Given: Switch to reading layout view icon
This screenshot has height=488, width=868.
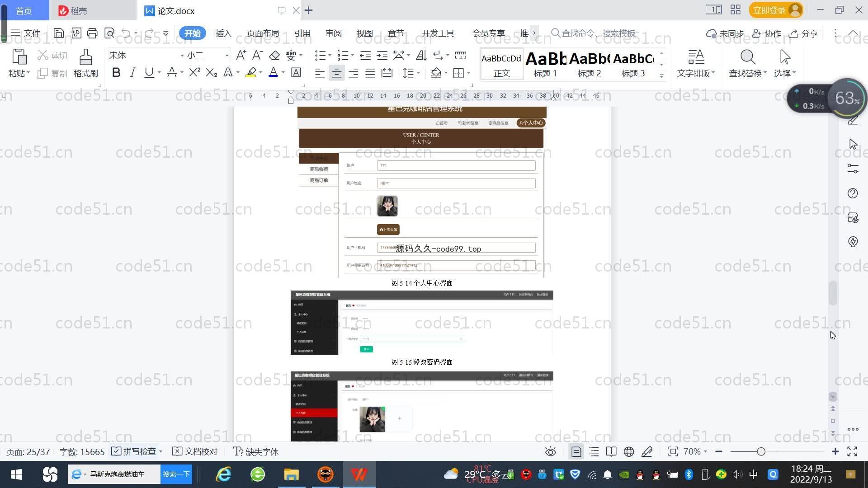Looking at the screenshot, I should point(611,451).
